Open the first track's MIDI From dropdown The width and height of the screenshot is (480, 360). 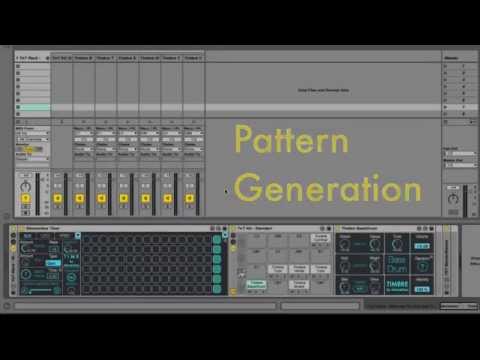tap(33, 133)
